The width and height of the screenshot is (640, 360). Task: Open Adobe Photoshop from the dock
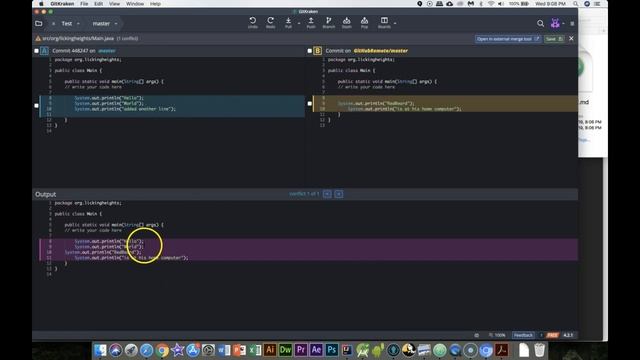pos(332,350)
